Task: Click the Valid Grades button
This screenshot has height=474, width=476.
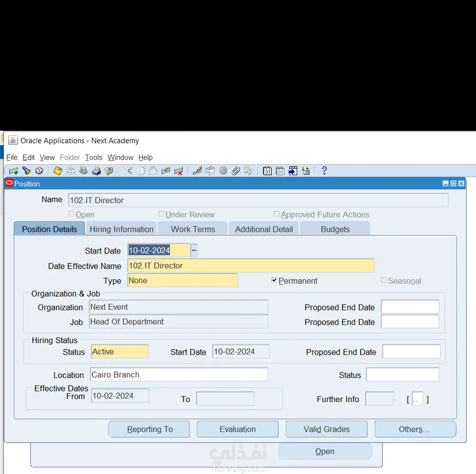Action: [x=327, y=429]
